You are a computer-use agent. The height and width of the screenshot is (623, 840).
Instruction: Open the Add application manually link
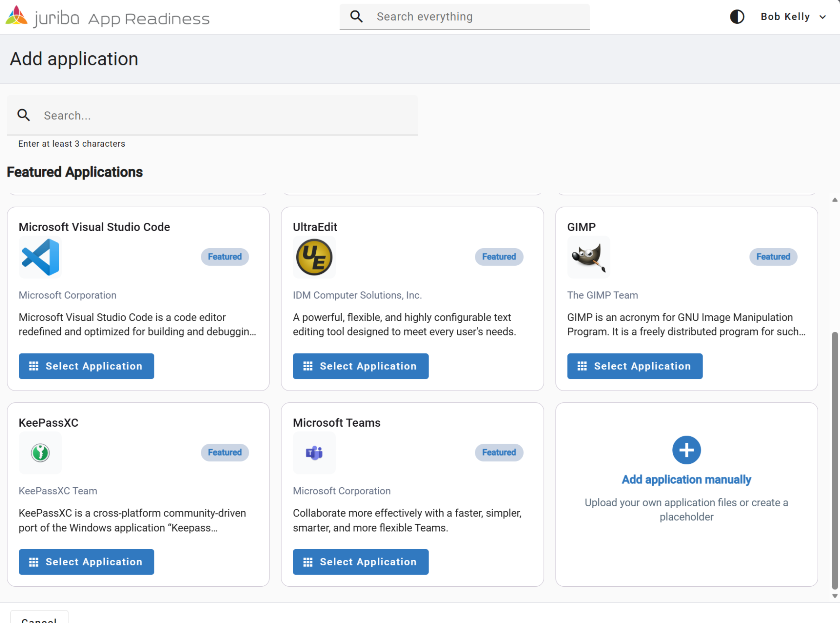[x=686, y=479]
